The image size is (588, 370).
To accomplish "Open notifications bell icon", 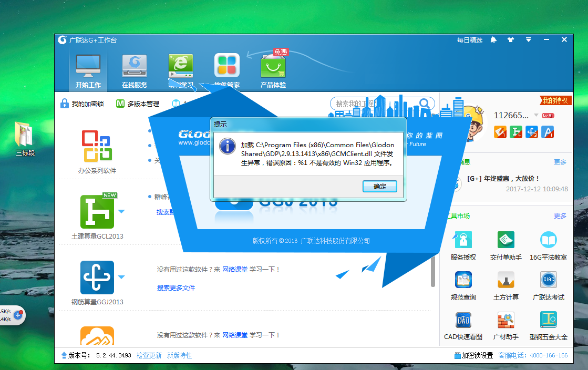I will pos(493,40).
